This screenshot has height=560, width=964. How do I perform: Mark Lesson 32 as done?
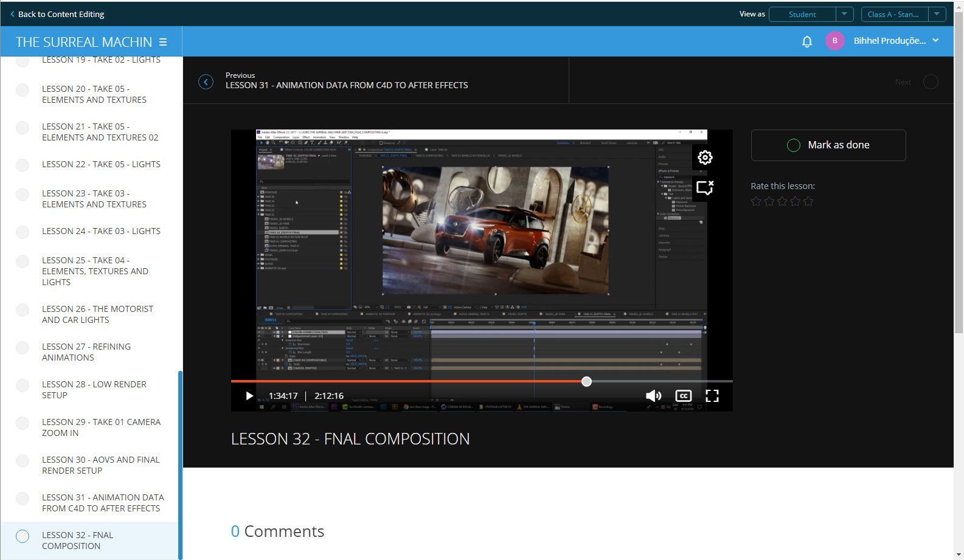coord(828,145)
